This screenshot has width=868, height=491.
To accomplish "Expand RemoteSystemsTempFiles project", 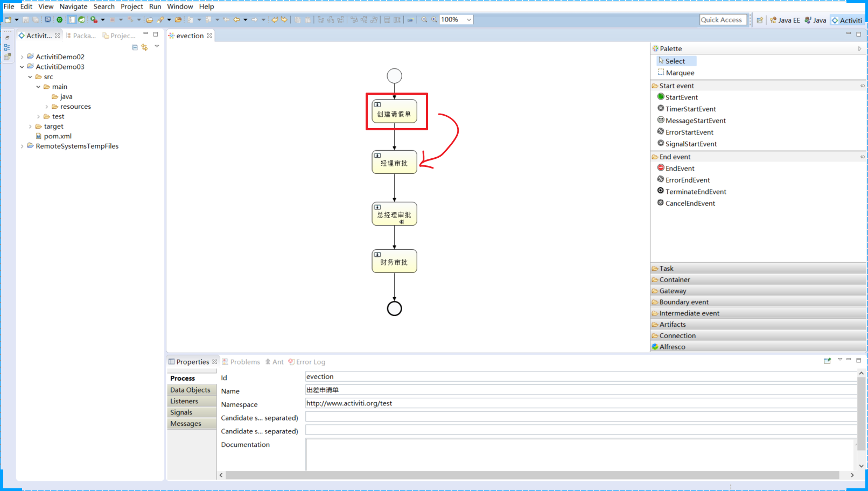I will click(x=22, y=146).
